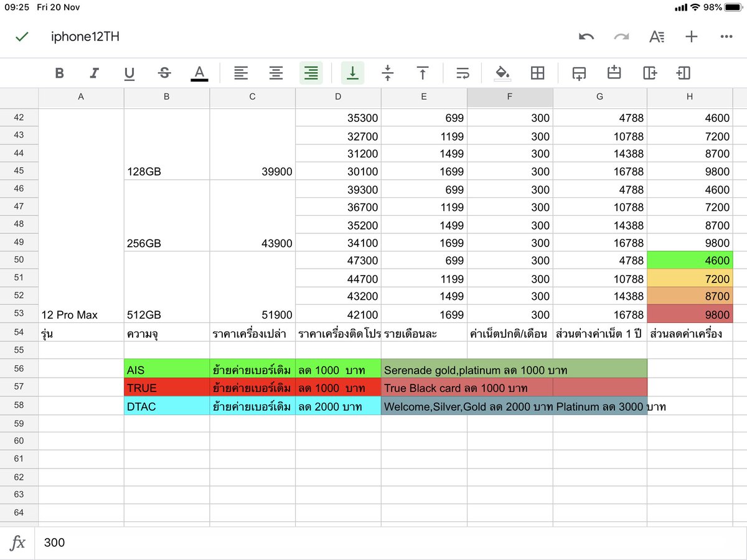Tap the iphone12TH document title
This screenshot has height=560, width=747.
85,37
